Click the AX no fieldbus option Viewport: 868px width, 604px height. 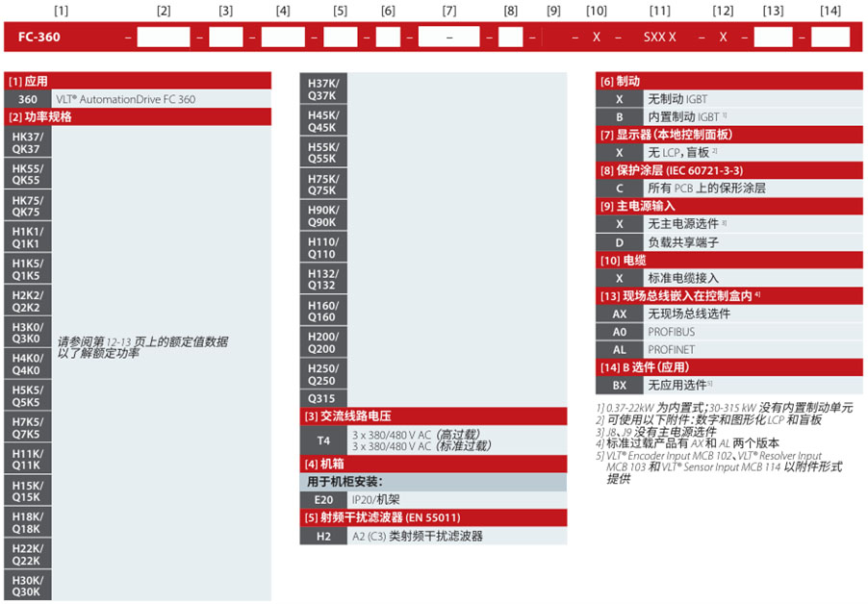(x=621, y=312)
